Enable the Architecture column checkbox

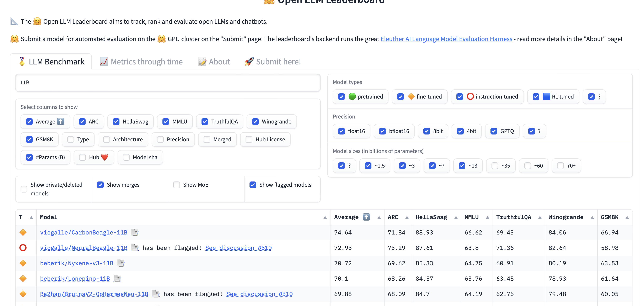pos(107,139)
